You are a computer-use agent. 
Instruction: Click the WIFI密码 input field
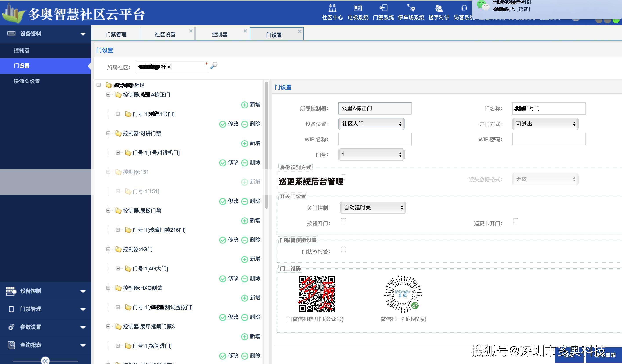(x=549, y=139)
